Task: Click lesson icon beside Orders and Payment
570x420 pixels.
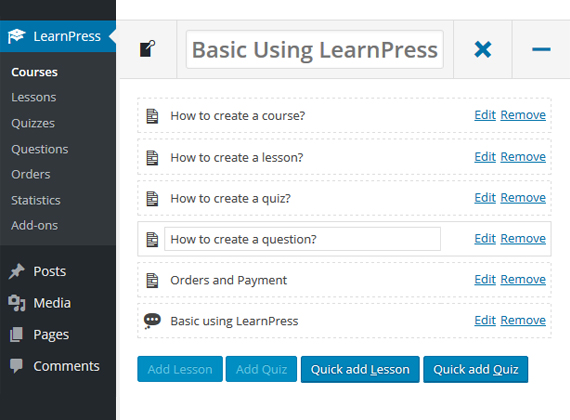Action: pos(152,280)
